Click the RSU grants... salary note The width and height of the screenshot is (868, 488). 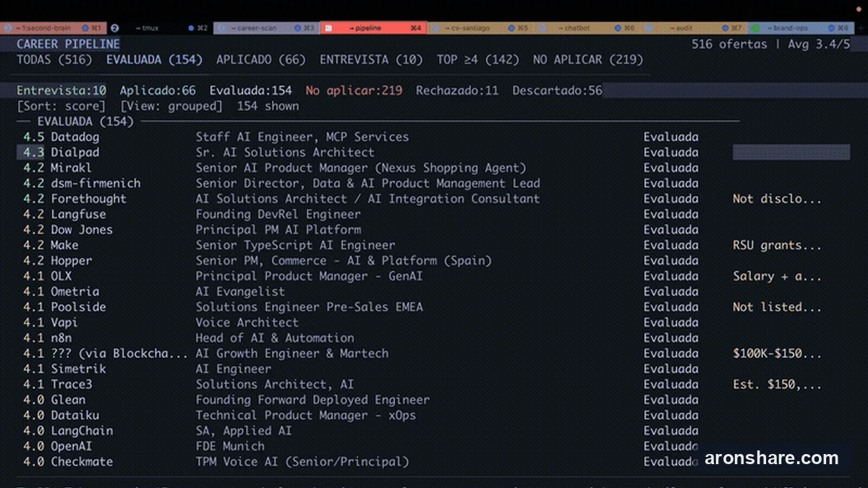(777, 245)
